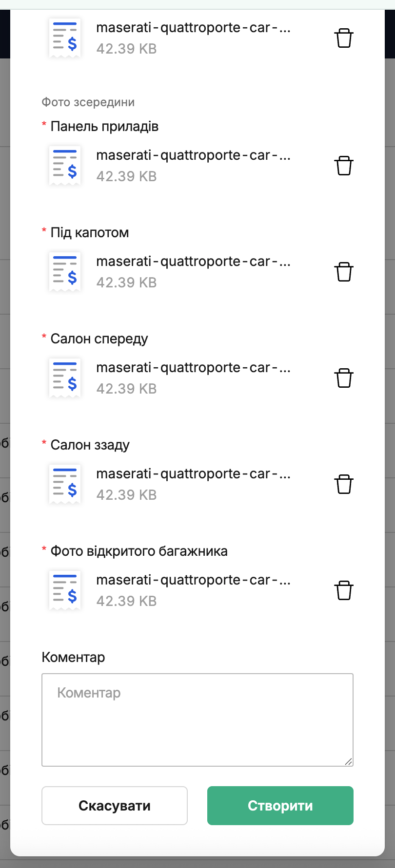395x868 pixels.
Task: Delete the Фото відкритого багажника file
Action: click(344, 590)
